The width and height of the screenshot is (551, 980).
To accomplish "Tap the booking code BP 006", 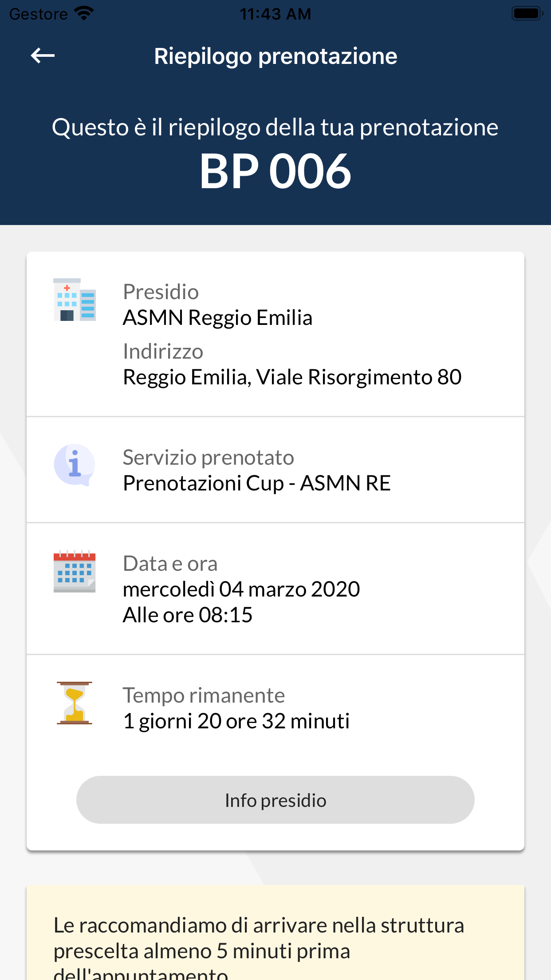I will pos(275,171).
